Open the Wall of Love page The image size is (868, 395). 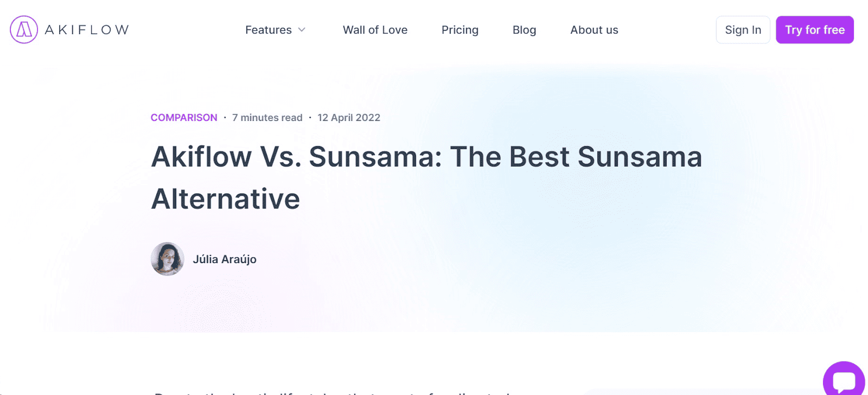pos(375,30)
